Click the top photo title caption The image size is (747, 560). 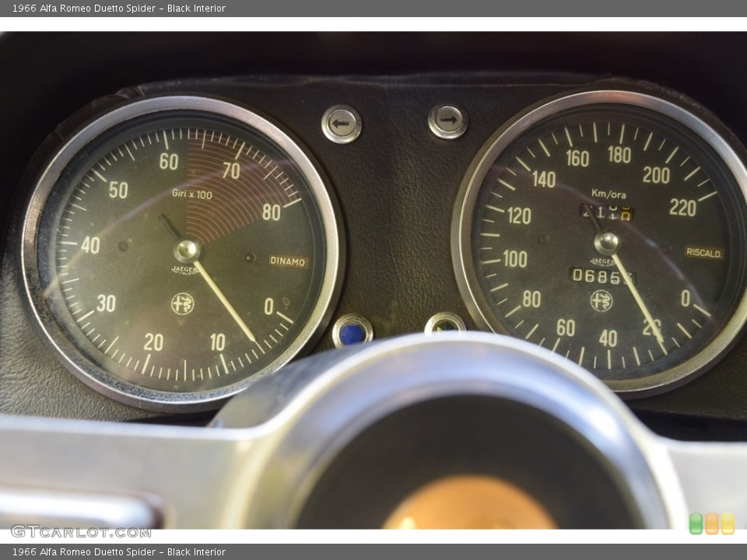[x=119, y=8]
